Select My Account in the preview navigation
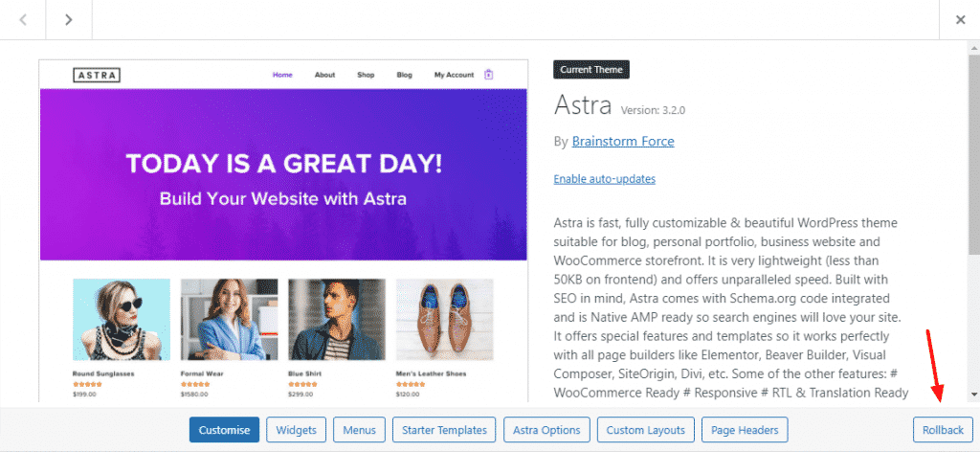 (455, 75)
